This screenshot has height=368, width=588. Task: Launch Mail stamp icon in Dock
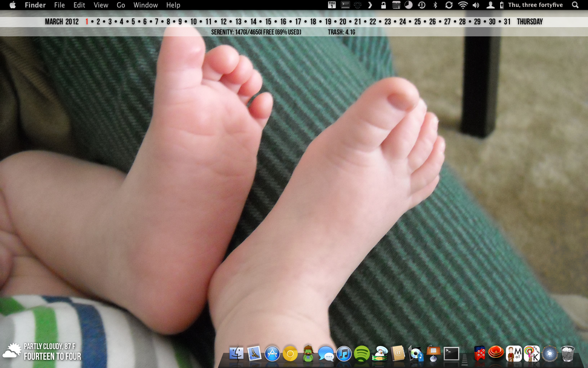pos(254,353)
